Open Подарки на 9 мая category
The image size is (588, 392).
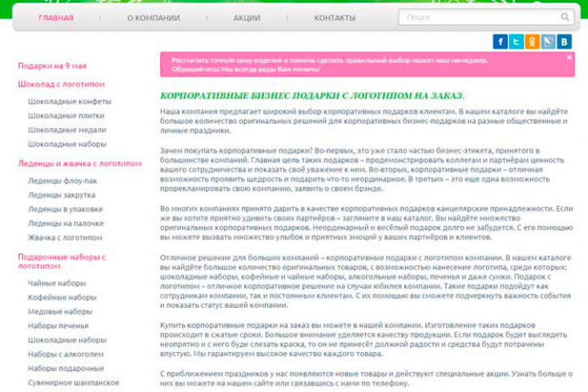[52, 66]
